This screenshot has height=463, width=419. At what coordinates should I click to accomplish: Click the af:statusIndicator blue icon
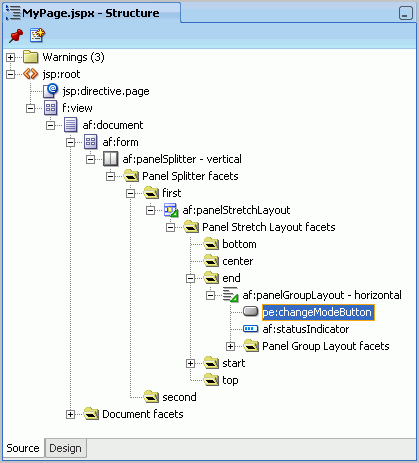pos(251,329)
